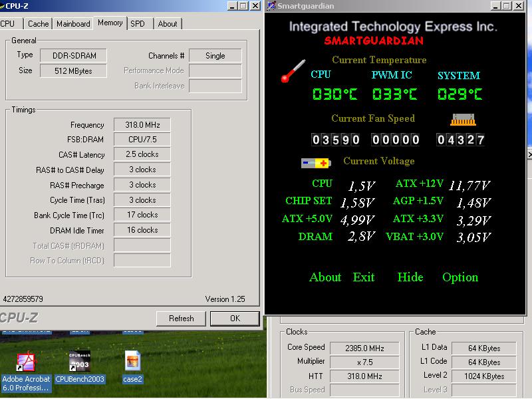Click the Core Speed value 2385.0 MHz
The width and height of the screenshot is (532, 399).
coord(364,348)
